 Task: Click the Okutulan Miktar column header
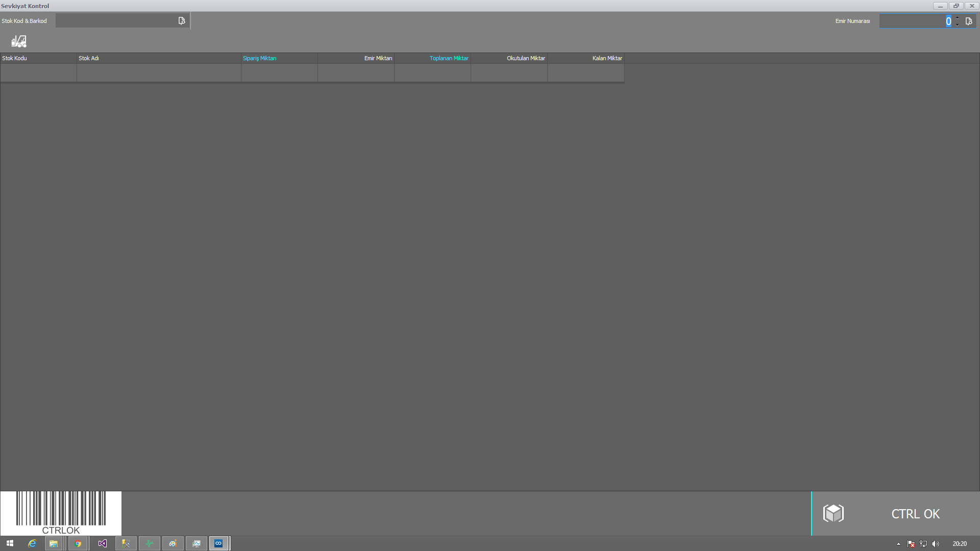coord(509,58)
